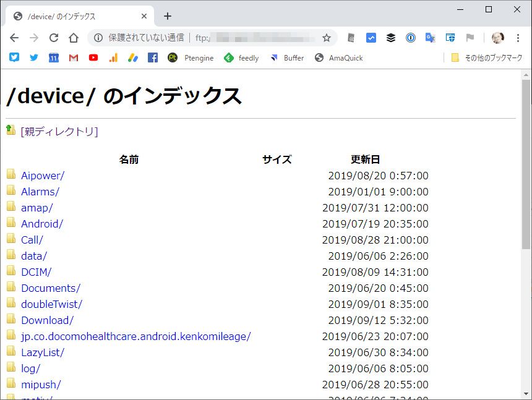532x400 pixels.
Task: Open the Android/ folder
Action: tap(42, 224)
